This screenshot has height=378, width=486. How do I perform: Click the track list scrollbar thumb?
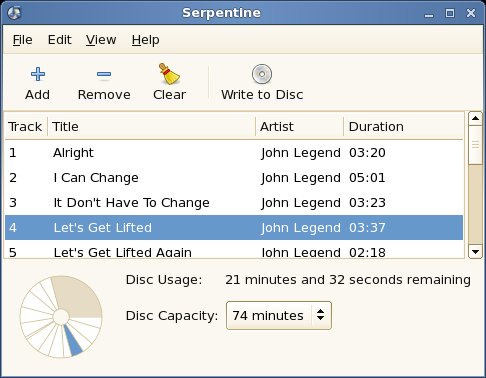(x=475, y=145)
